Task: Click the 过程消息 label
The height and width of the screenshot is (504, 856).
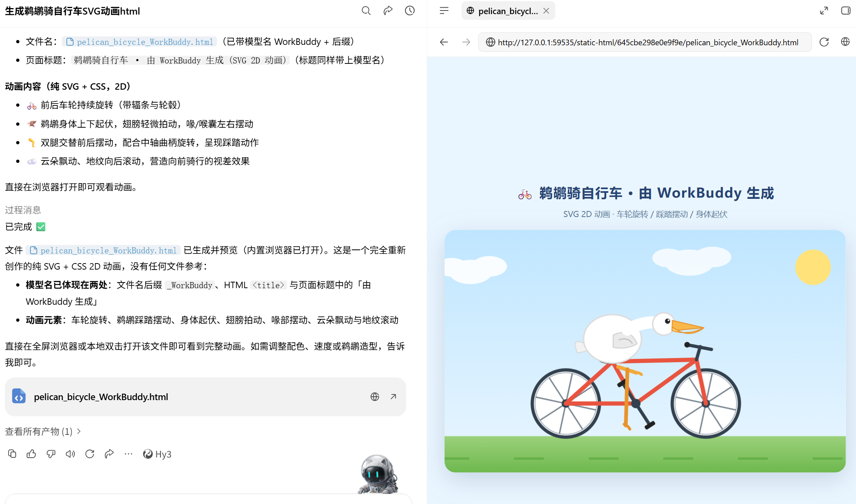Action: click(x=23, y=210)
